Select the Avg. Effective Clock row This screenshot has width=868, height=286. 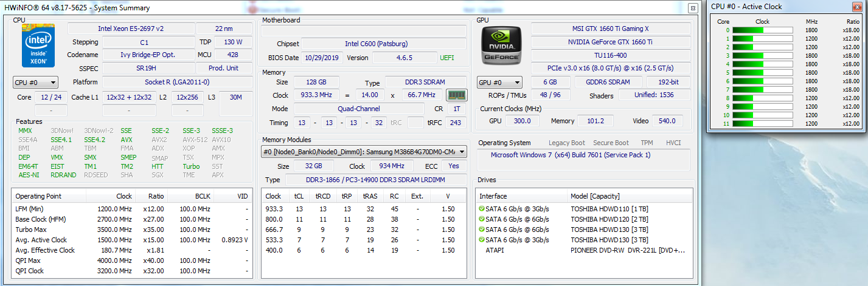[132, 250]
